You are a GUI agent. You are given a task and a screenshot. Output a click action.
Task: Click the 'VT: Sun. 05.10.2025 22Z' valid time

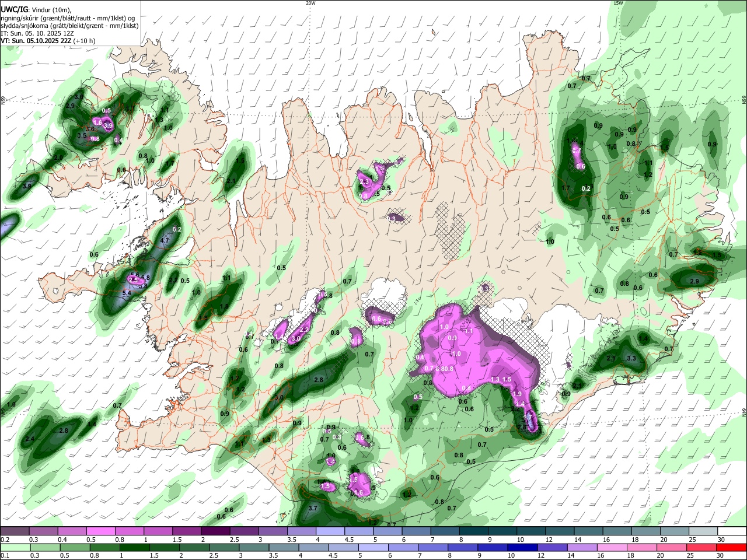[36, 41]
